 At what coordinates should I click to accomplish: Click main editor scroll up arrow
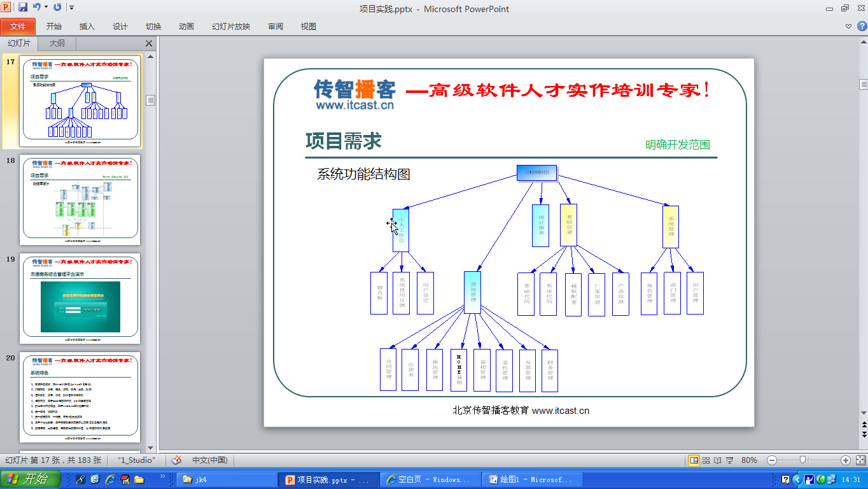pos(864,41)
